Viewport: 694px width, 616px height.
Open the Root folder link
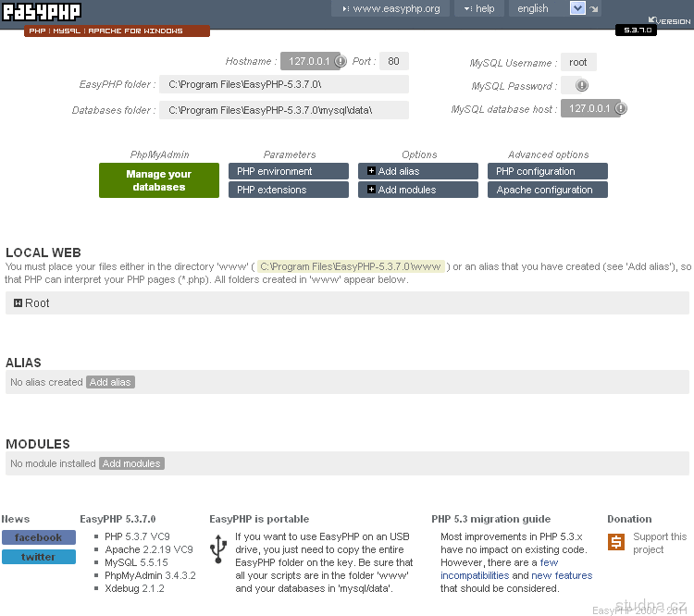point(37,303)
